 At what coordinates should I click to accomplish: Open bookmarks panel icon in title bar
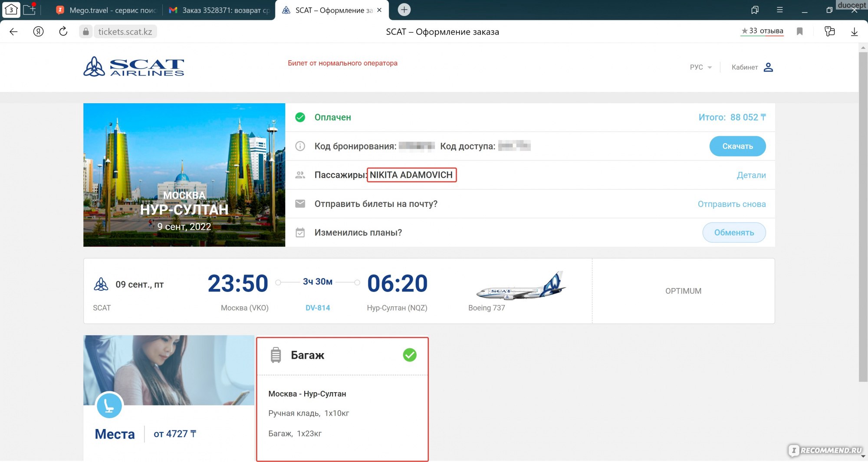pos(755,10)
